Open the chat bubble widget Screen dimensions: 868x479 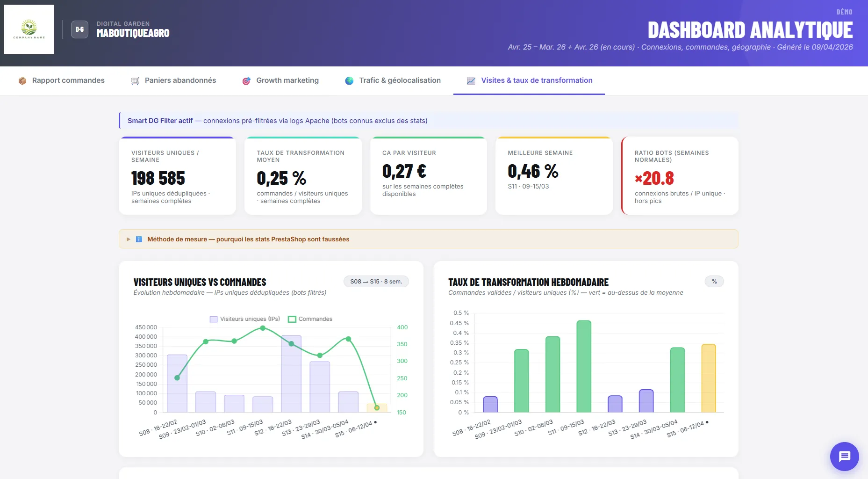tap(844, 456)
